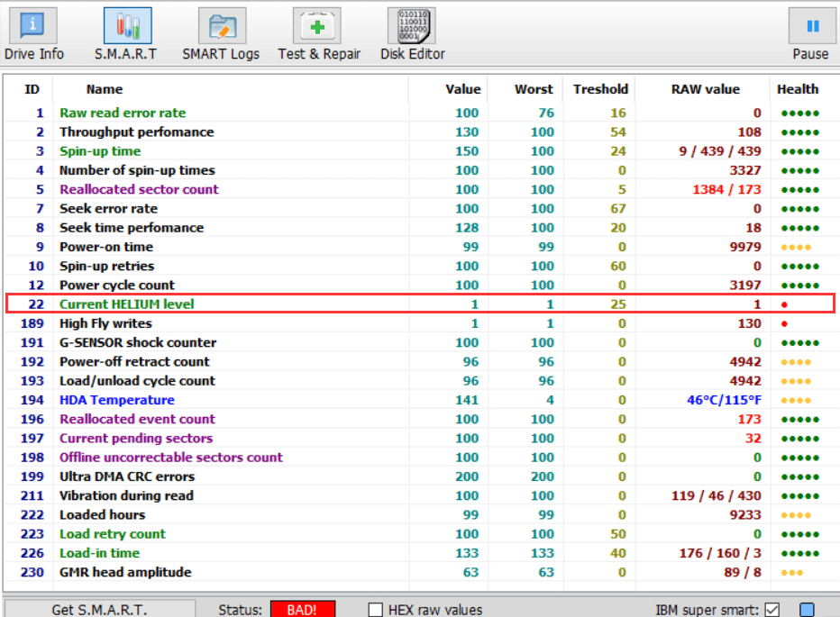Select the Current HELIUM level row

127,304
